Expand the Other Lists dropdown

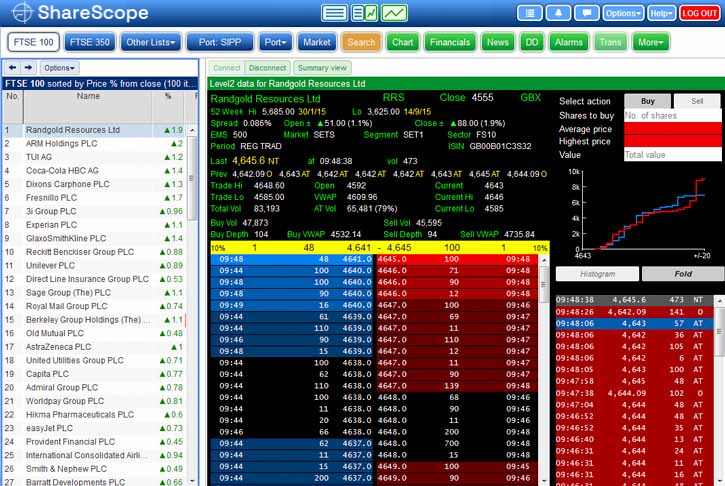150,43
